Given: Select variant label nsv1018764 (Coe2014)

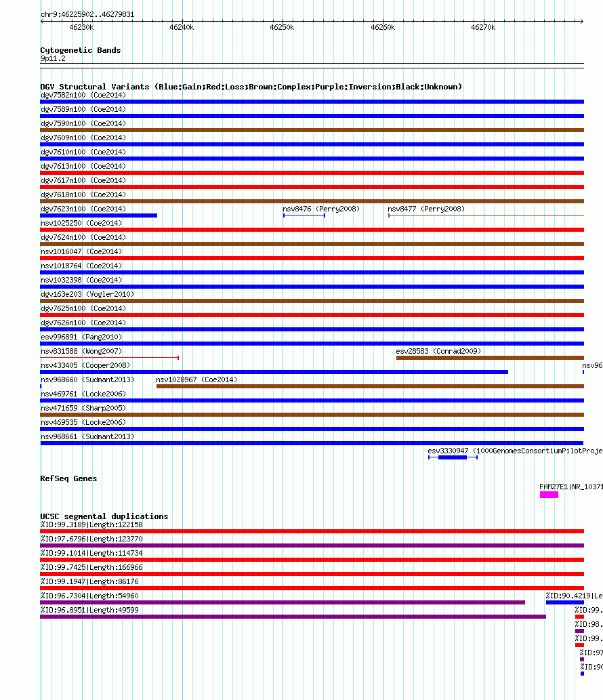Looking at the screenshot, I should click(81, 266).
